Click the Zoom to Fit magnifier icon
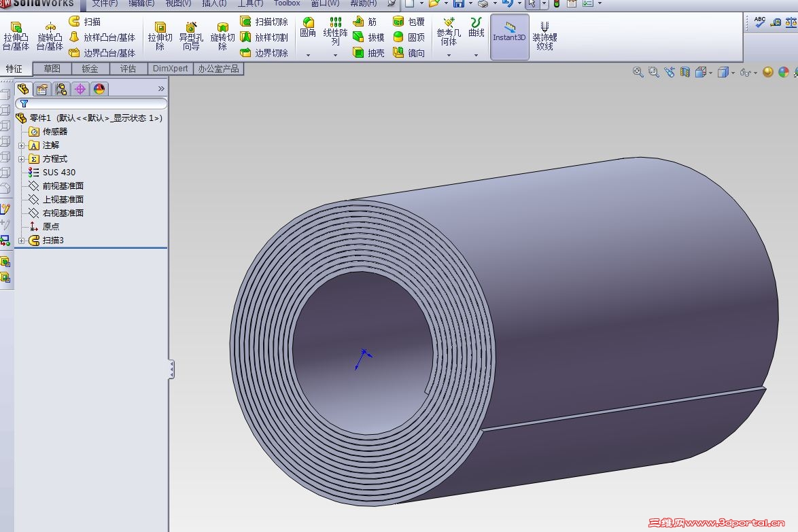 [638, 72]
